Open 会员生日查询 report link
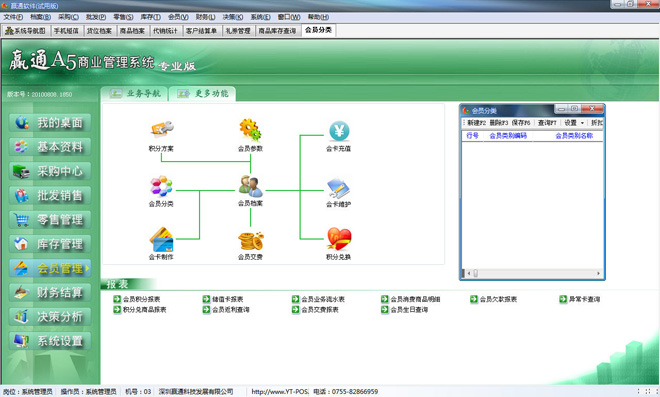 [409, 309]
